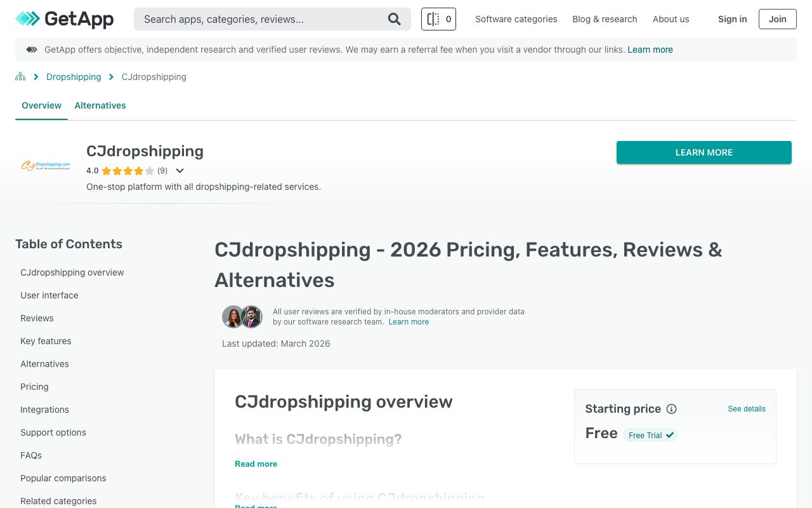The width and height of the screenshot is (812, 508).
Task: Jump to Pricing in contents
Action: [x=34, y=387]
